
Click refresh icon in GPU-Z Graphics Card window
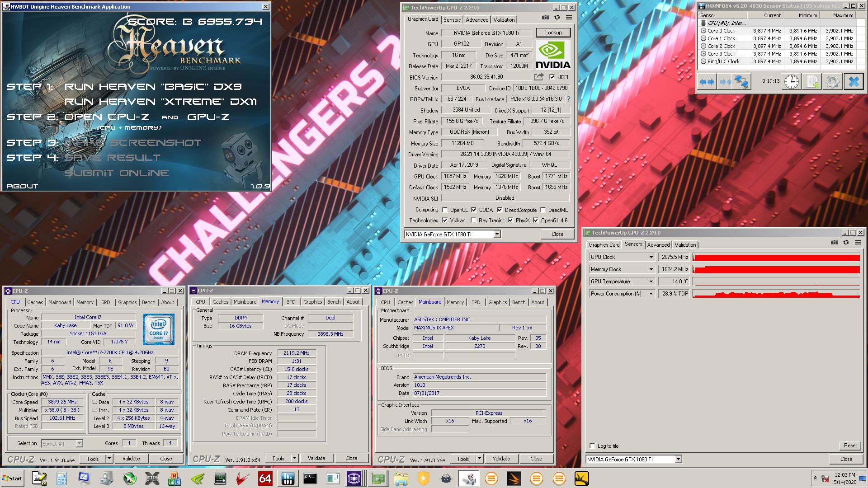(557, 17)
